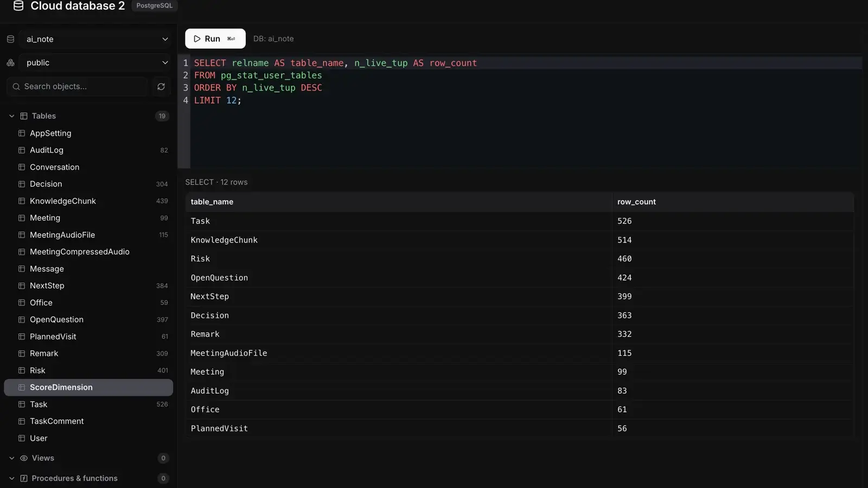
Task: Click the DB: ai_note label
Action: pos(273,39)
